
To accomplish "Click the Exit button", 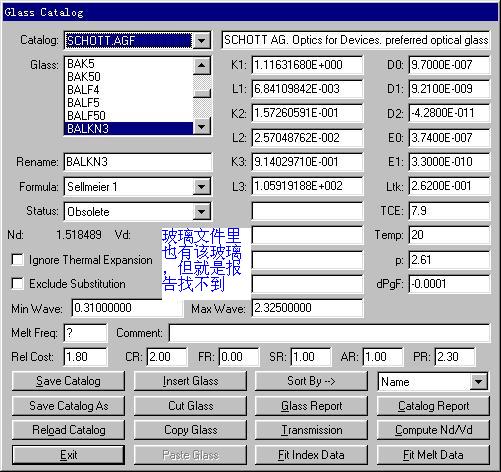I will coord(68,455).
